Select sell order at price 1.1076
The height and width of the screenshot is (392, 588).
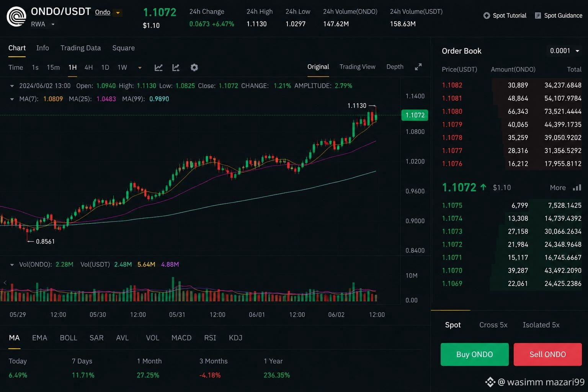(511, 163)
